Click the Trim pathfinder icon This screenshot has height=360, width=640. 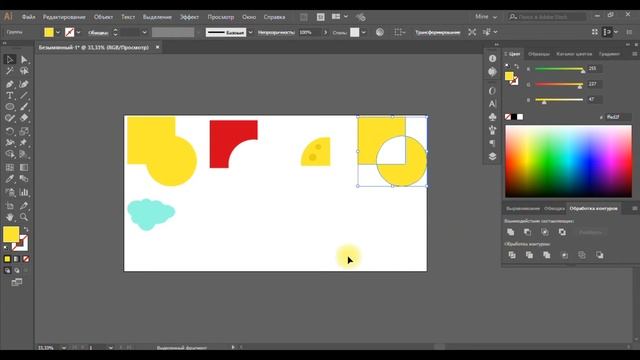pyautogui.click(x=529, y=255)
